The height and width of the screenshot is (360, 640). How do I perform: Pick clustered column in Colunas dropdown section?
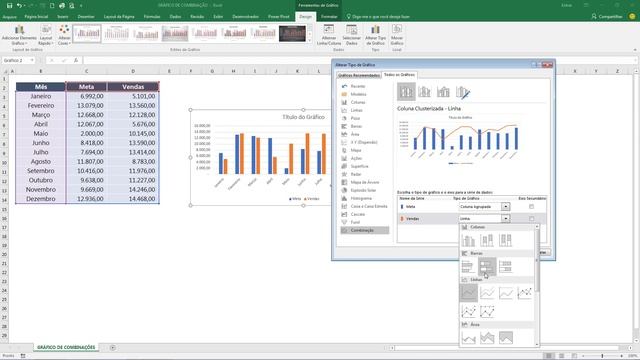pyautogui.click(x=468, y=240)
